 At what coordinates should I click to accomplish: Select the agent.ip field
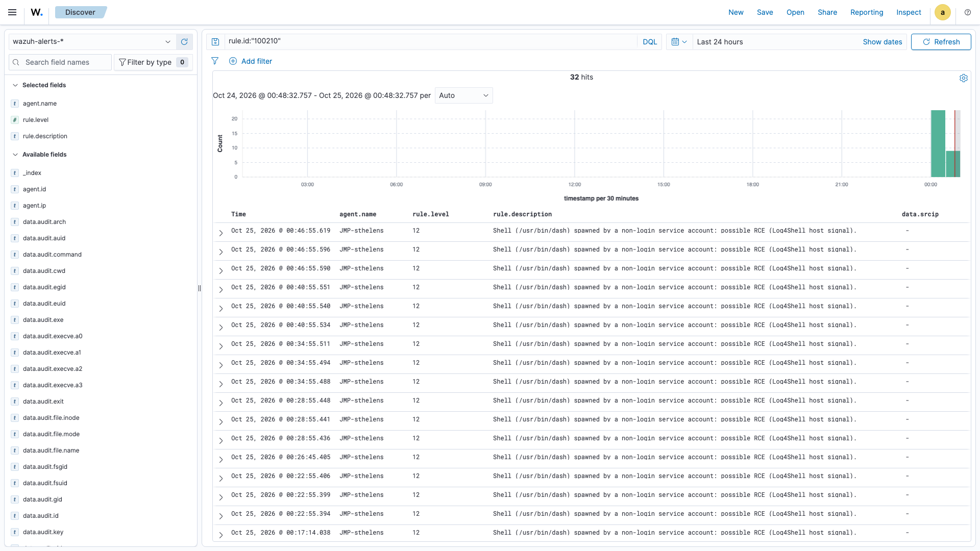[34, 206]
